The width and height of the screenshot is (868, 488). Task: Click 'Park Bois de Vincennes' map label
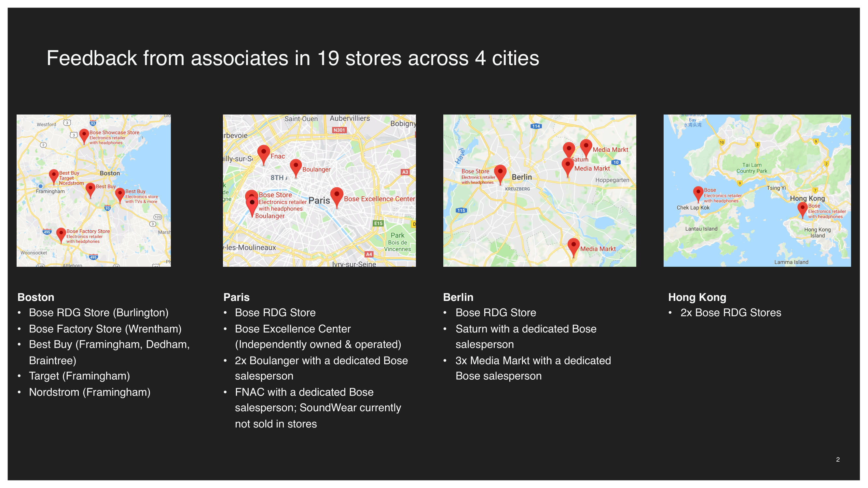tap(398, 242)
